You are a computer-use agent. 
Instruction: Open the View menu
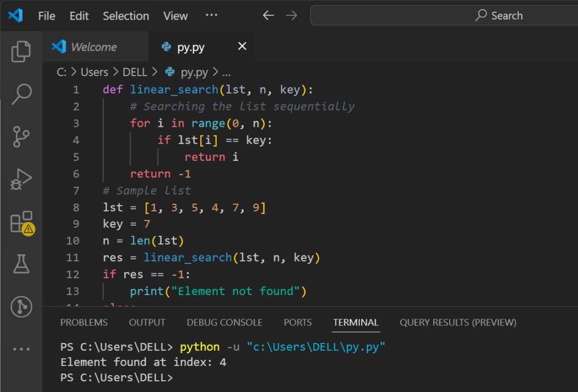pyautogui.click(x=176, y=16)
